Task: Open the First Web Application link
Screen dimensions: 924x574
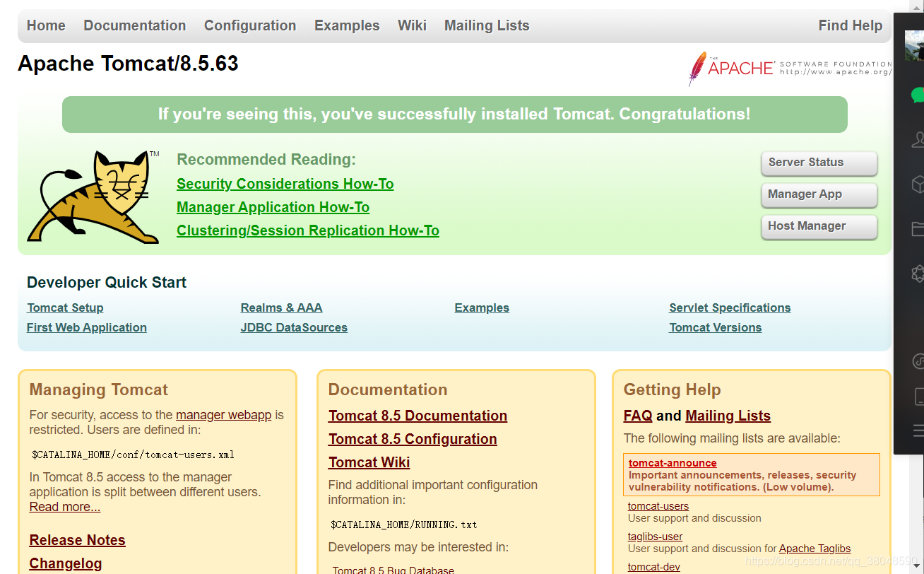Action: coord(87,327)
